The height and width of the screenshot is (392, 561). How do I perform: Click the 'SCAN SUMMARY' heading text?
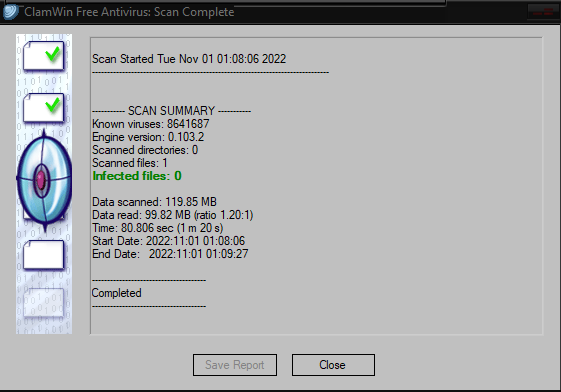(x=171, y=111)
